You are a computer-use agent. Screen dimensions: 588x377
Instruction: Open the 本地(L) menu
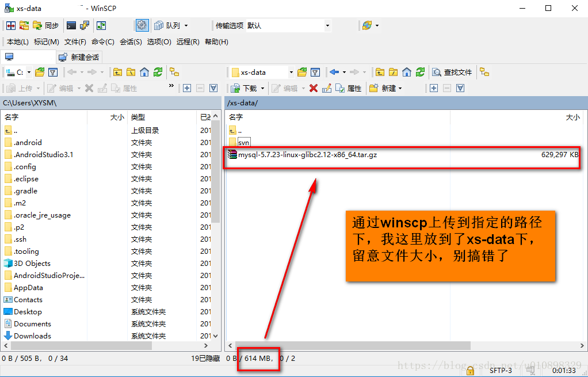click(18, 41)
